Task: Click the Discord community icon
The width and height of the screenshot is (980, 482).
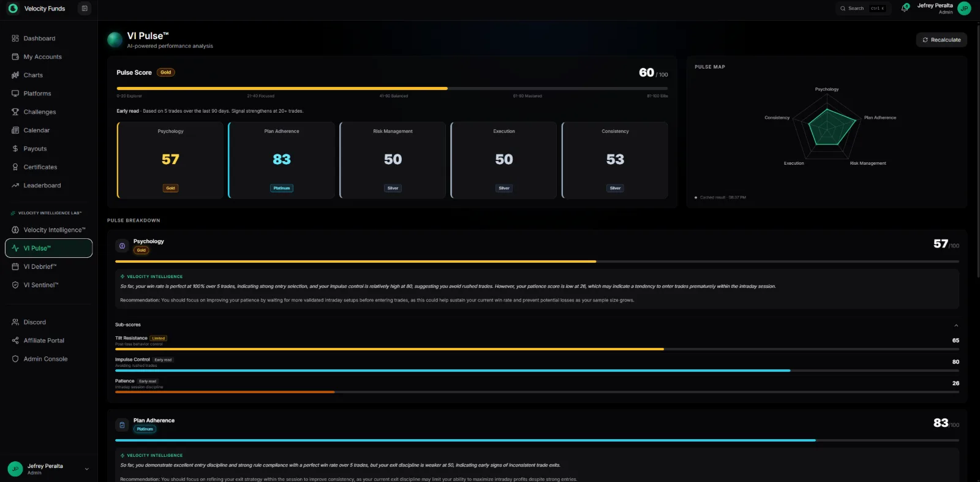Action: pos(15,322)
